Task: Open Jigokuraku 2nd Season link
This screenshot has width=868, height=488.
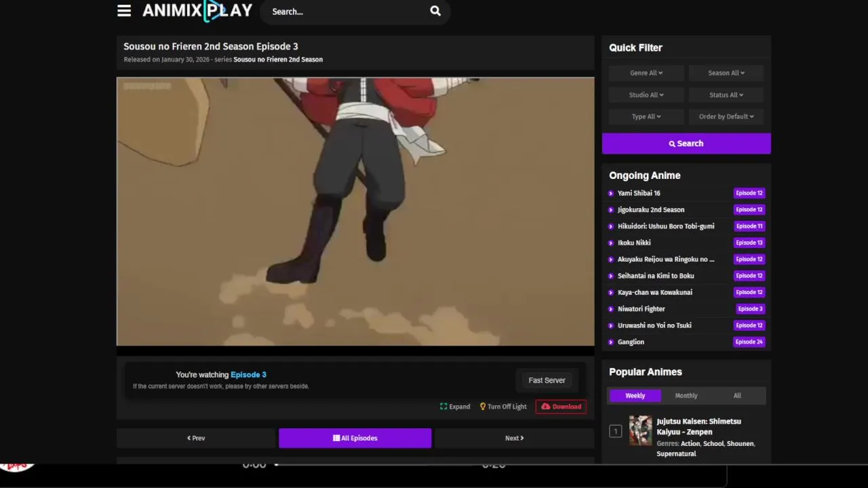Action: [x=651, y=210]
